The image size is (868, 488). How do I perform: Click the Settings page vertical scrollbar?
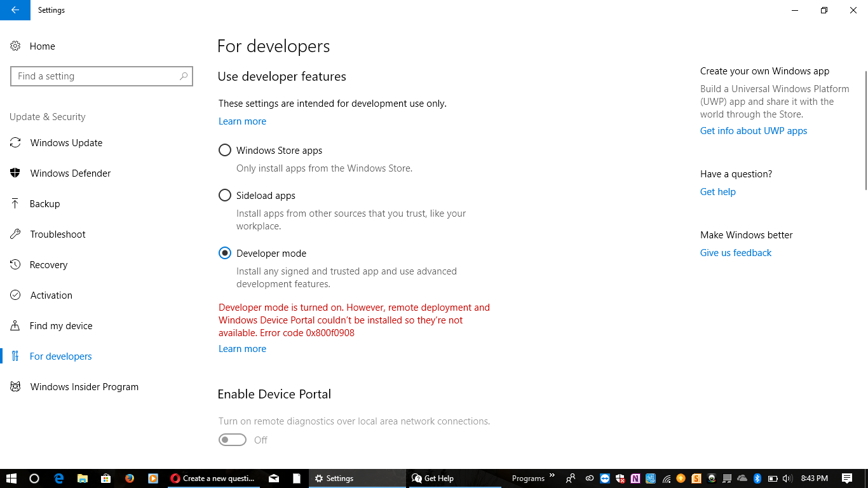coord(865,130)
